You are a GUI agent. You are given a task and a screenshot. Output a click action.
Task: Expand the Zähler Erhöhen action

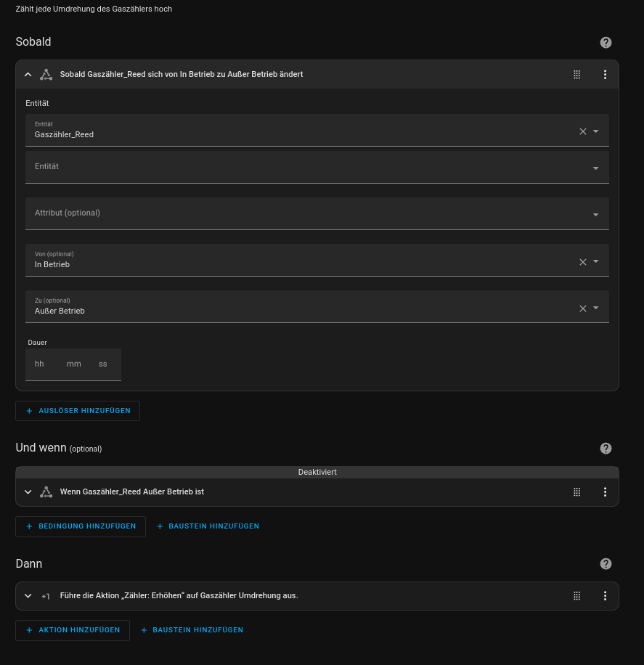point(28,595)
